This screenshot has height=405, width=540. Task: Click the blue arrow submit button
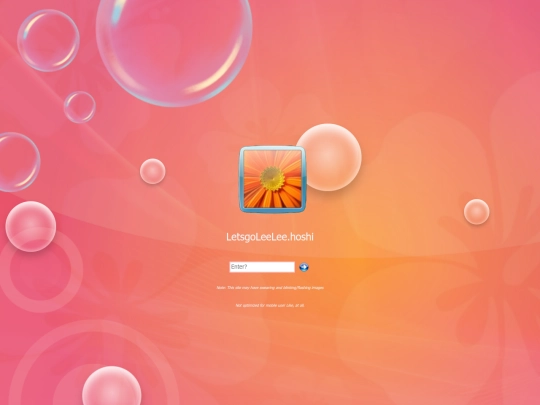click(x=304, y=267)
